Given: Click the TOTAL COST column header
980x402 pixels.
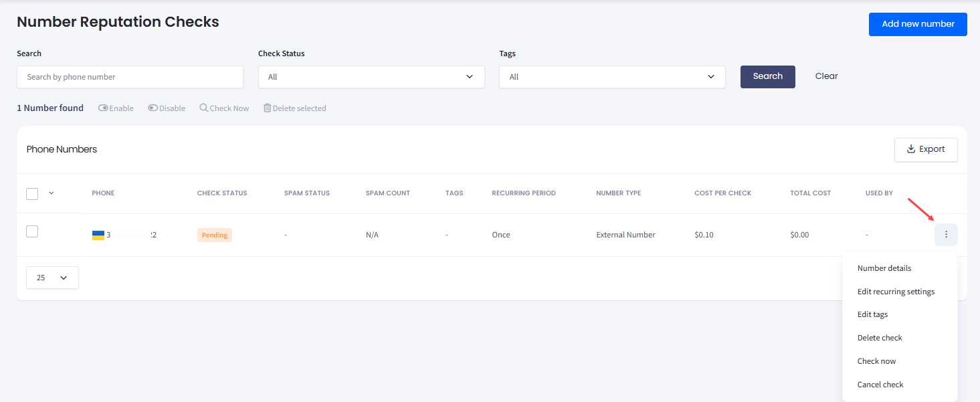Looking at the screenshot, I should pos(811,193).
